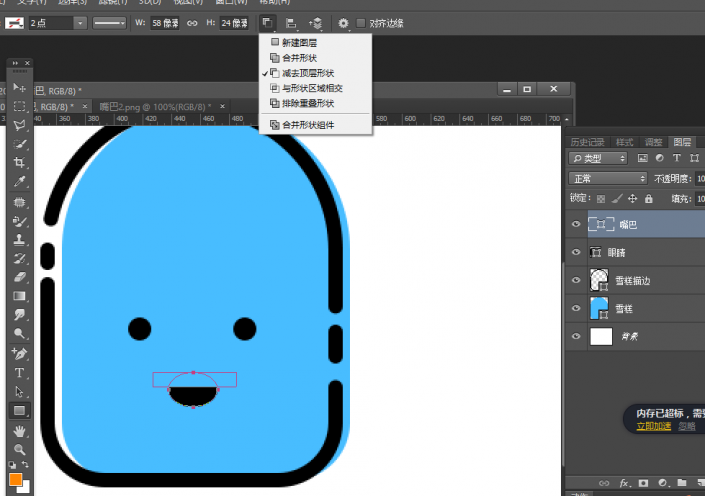Toggle lock position icon
The image size is (705, 496).
click(632, 198)
